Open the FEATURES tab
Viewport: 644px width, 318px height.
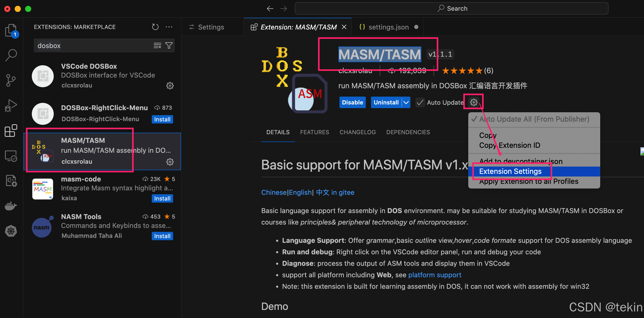tap(314, 132)
